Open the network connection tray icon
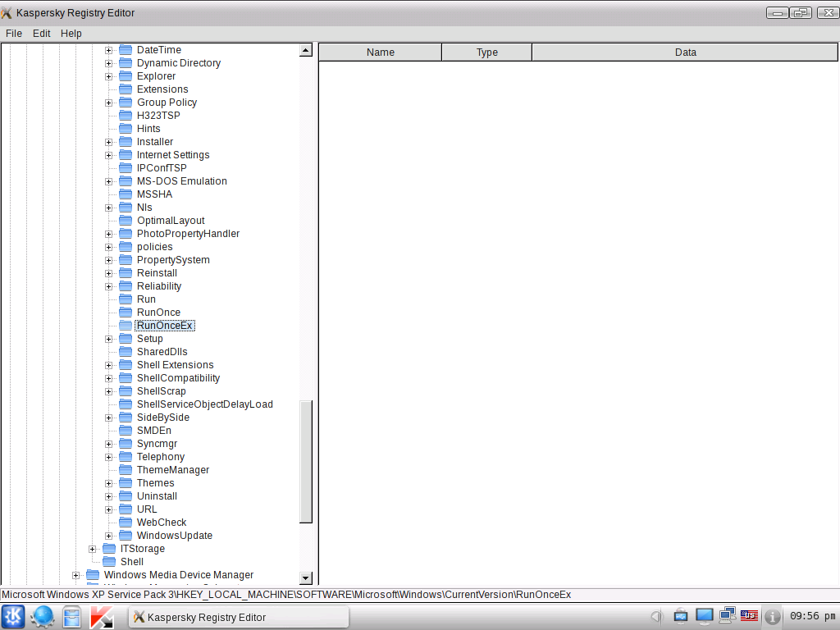 [728, 615]
